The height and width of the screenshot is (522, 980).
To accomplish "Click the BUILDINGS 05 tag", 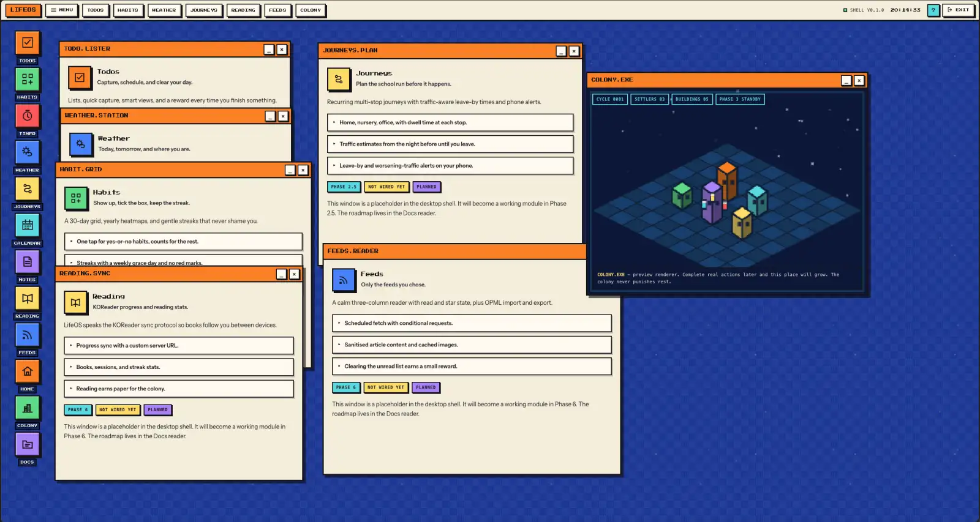I will click(692, 99).
